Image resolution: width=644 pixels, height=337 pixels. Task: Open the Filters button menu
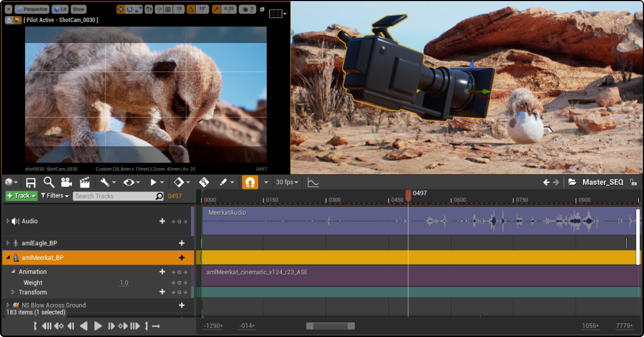tap(55, 196)
